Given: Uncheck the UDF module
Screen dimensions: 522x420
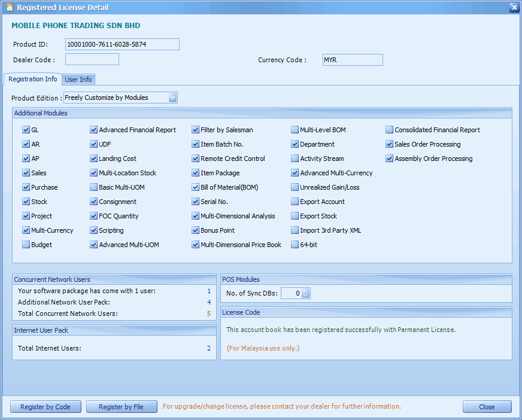Looking at the screenshot, I should [93, 144].
